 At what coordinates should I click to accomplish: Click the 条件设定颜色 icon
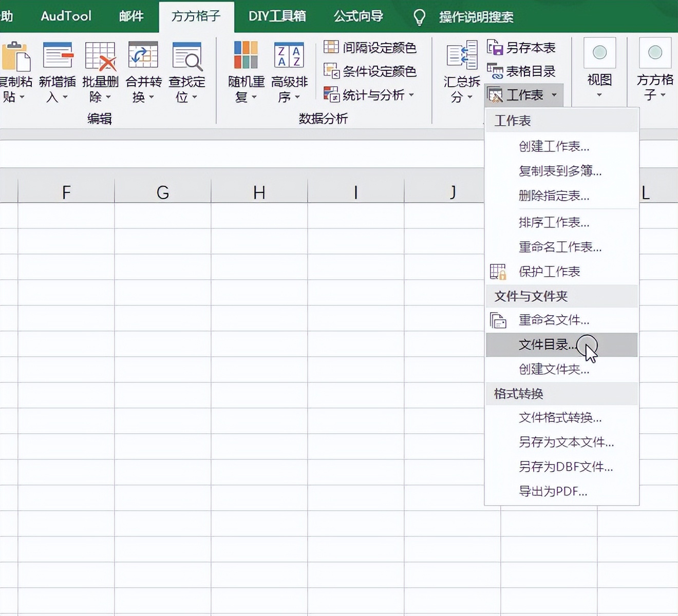[331, 71]
